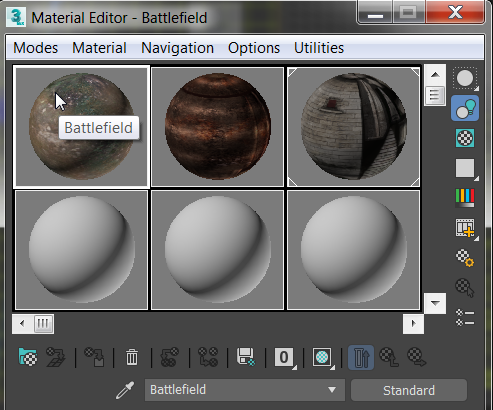
Task: Open the Sample Type sphere flyout
Action: coord(465,79)
